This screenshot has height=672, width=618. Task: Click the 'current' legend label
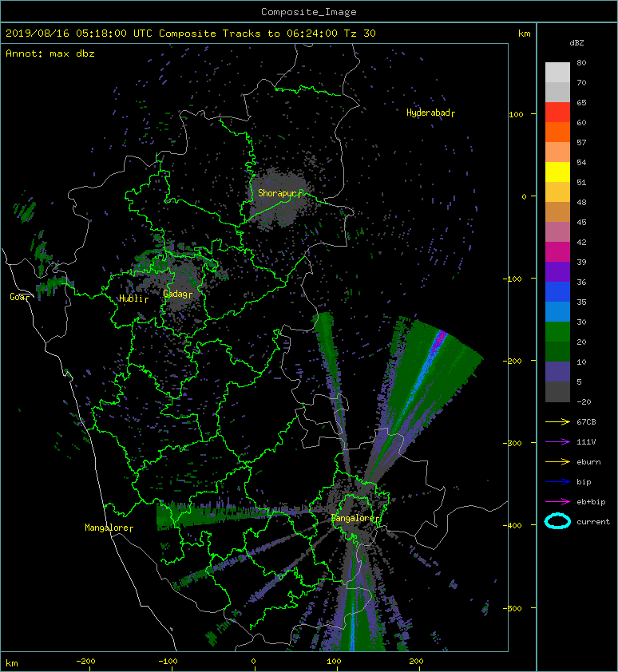pos(593,522)
